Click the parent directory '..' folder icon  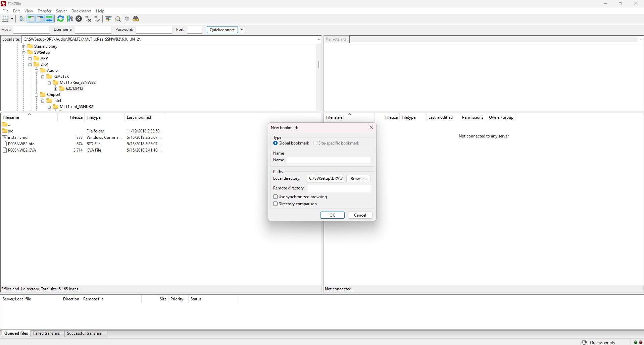pyautogui.click(x=5, y=124)
